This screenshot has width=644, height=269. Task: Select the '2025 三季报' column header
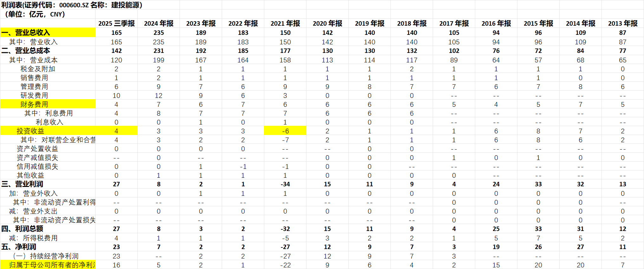[x=116, y=23]
